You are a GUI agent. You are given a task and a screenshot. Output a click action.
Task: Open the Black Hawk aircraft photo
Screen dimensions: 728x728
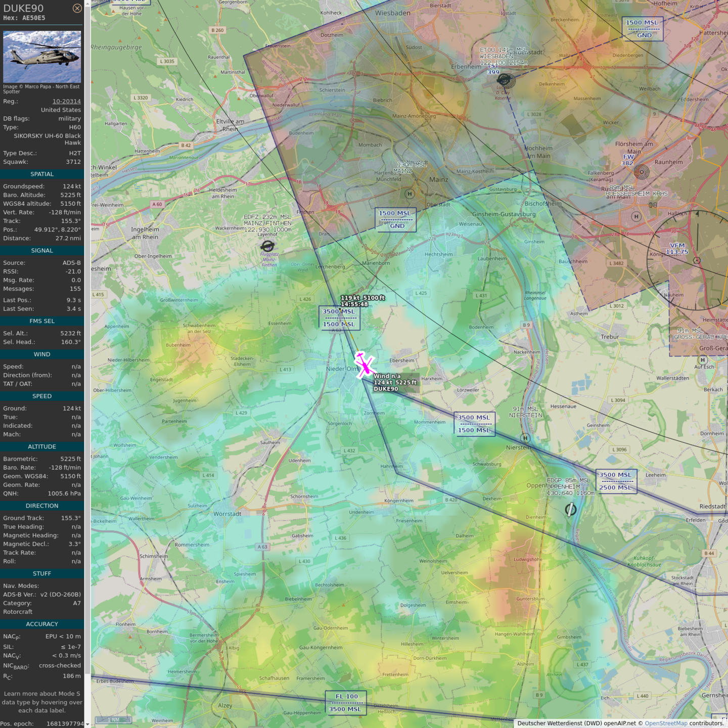pos(42,57)
